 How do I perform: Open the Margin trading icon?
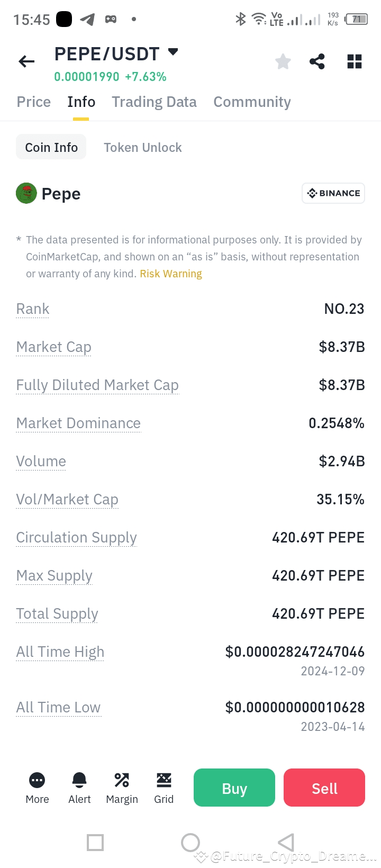click(122, 780)
